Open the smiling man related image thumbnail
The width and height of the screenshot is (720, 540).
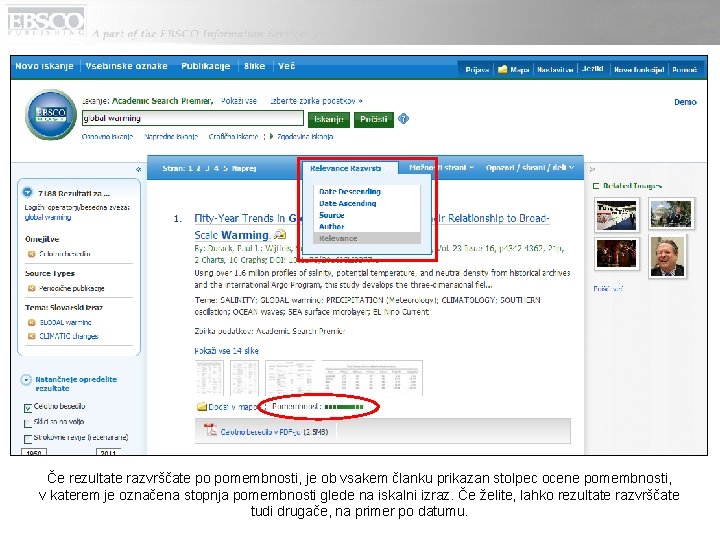667,257
